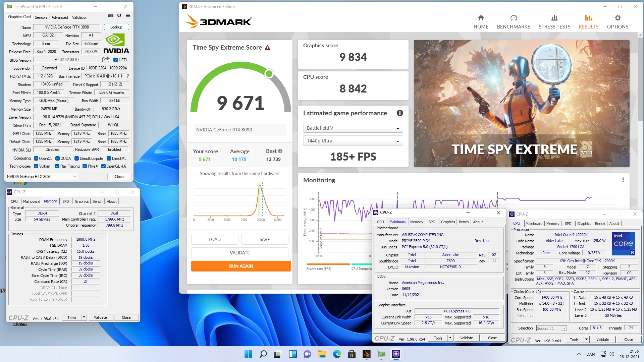Open SPD tab in CPU-Z Memory window
644x362 pixels.
66,201
